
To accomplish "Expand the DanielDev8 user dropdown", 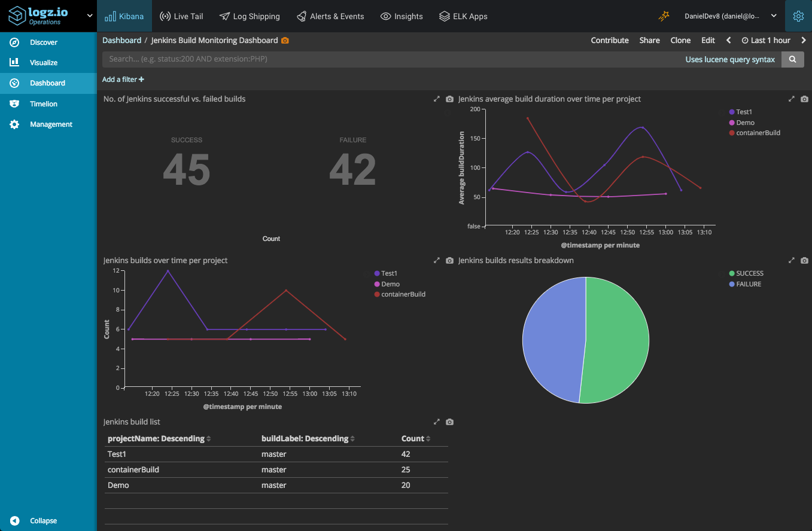I will click(731, 16).
